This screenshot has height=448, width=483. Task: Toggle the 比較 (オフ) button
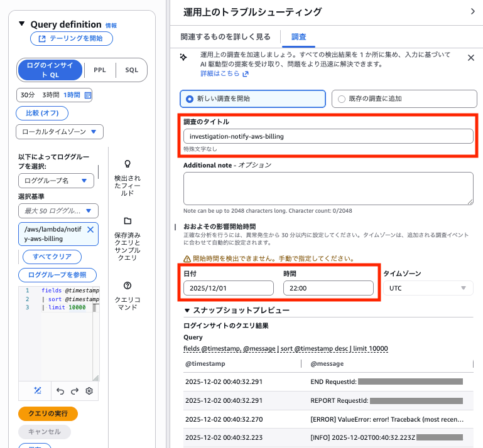coord(42,113)
